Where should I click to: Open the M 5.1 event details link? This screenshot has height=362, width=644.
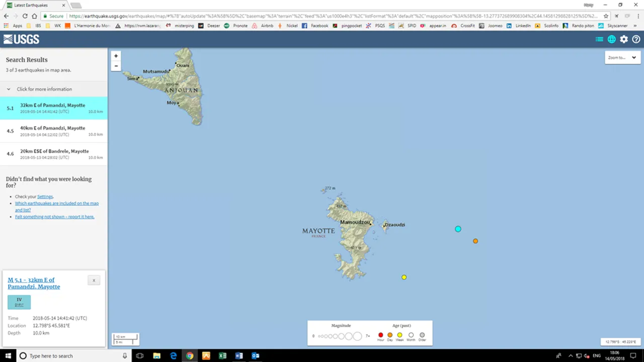34,283
